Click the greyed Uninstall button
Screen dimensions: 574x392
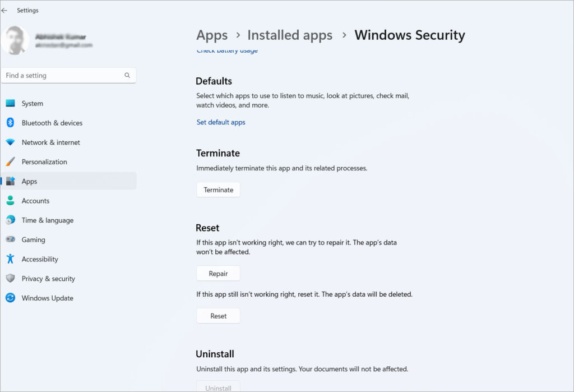(x=218, y=386)
